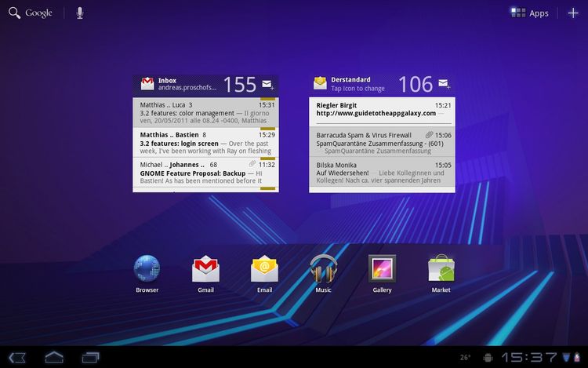Compose new mail in Gmail widget
The image size is (588, 368).
pos(267,84)
